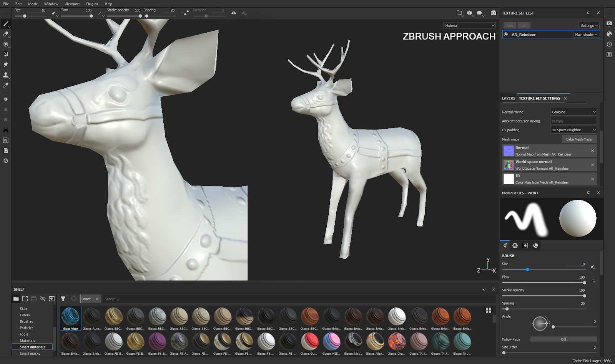
Task: Open the Material viewport mode dropdown
Action: pos(470,25)
